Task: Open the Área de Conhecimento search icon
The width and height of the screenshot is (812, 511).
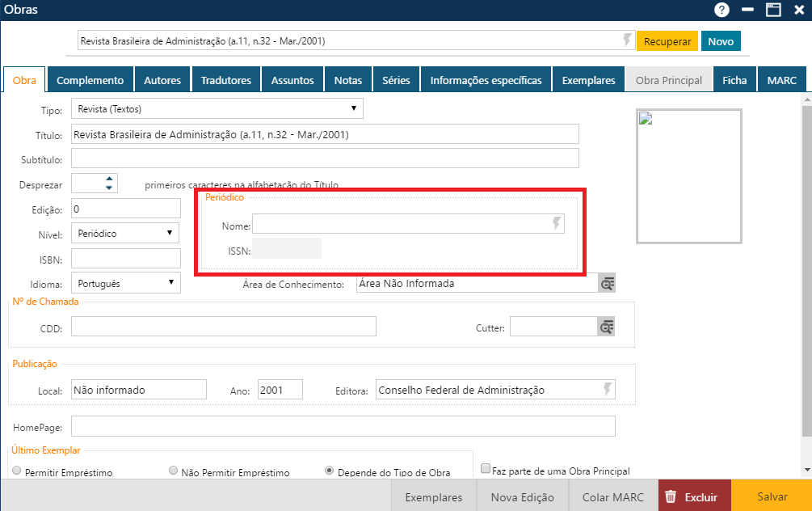Action: click(607, 283)
